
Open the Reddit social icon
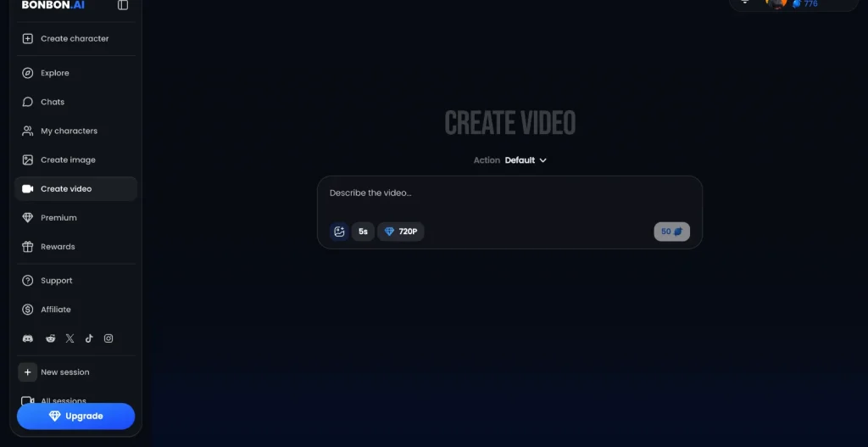click(x=50, y=338)
